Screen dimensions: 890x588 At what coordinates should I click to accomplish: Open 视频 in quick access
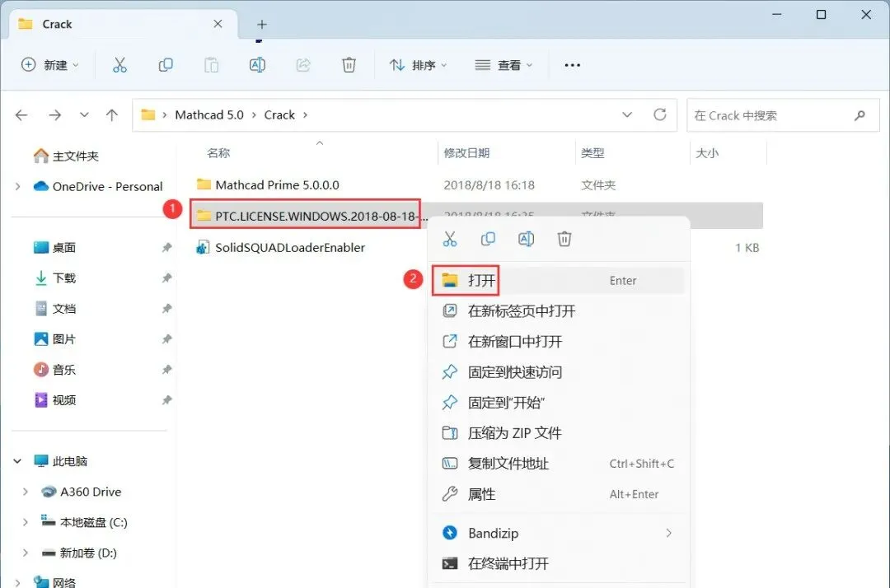[x=55, y=400]
